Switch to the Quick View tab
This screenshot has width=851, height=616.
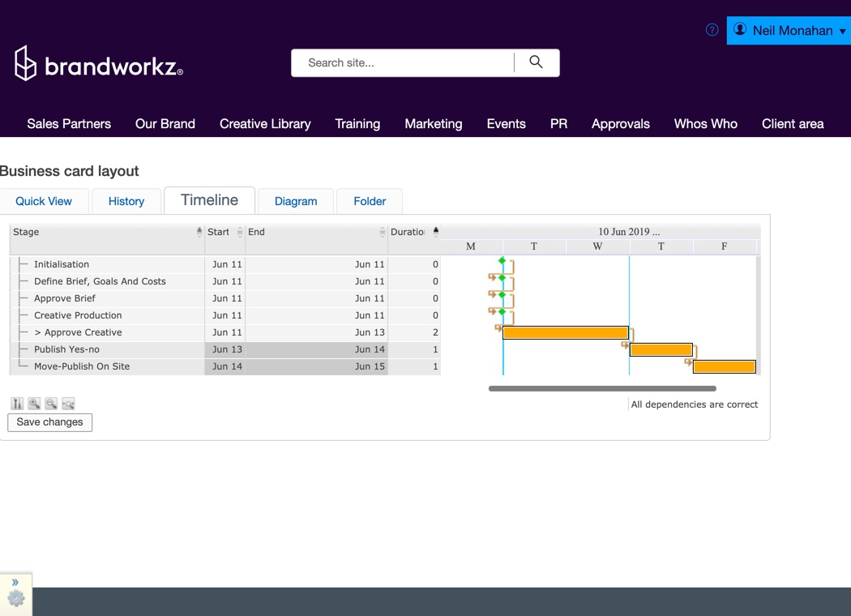pyautogui.click(x=44, y=201)
